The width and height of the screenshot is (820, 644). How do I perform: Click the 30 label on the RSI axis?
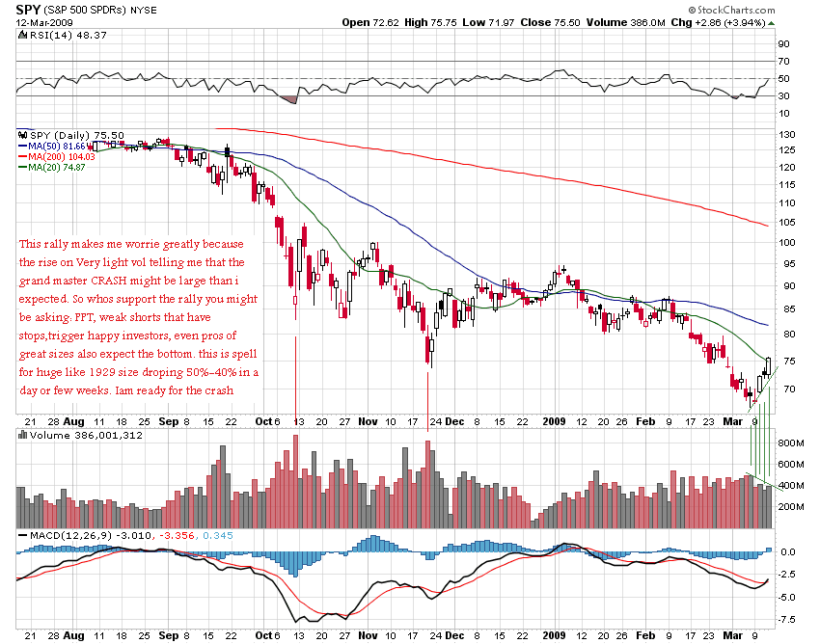784,96
